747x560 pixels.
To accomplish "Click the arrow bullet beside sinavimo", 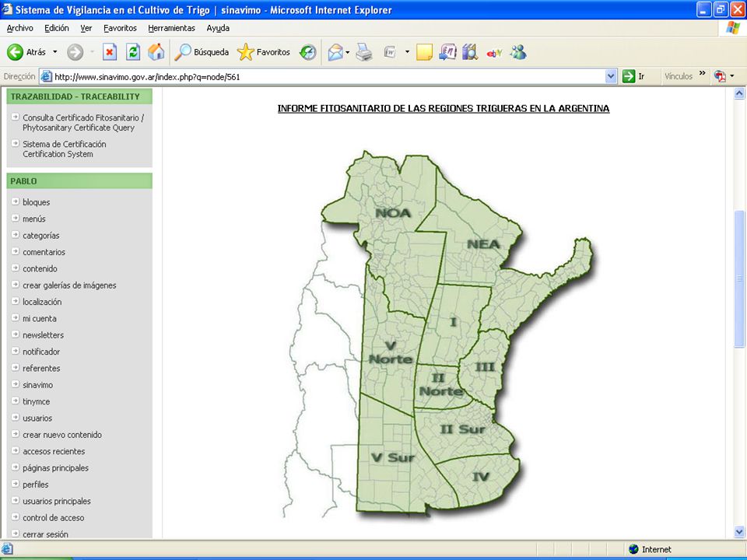I will [x=16, y=384].
